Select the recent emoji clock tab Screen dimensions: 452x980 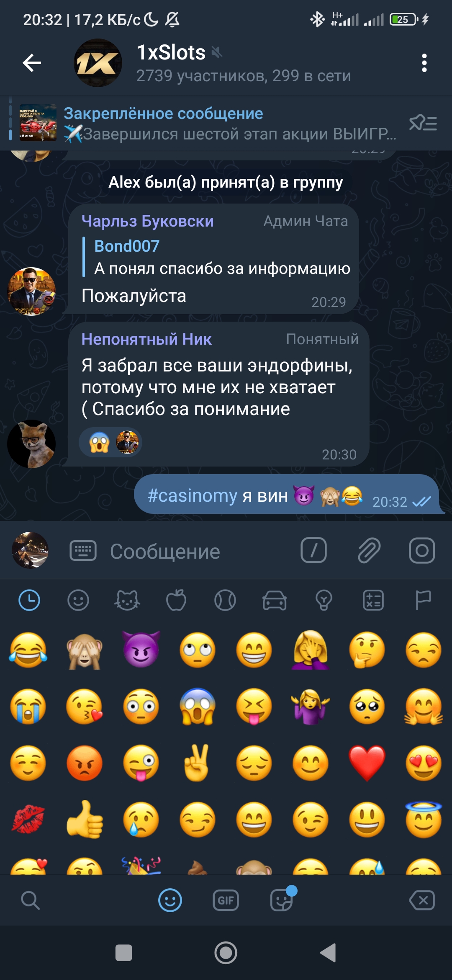[29, 600]
